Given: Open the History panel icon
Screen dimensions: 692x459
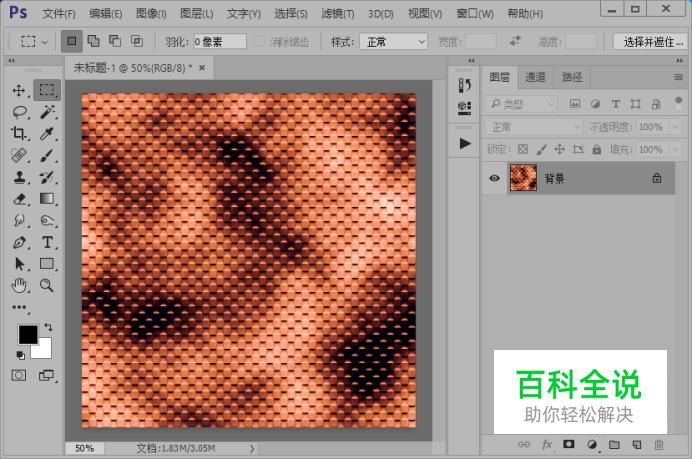Looking at the screenshot, I should point(464,85).
